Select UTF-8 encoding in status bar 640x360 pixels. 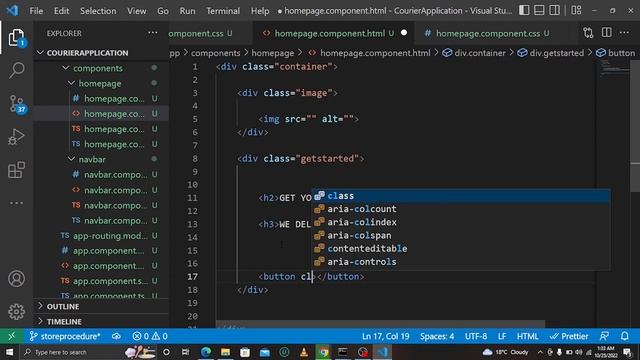pyautogui.click(x=476, y=336)
